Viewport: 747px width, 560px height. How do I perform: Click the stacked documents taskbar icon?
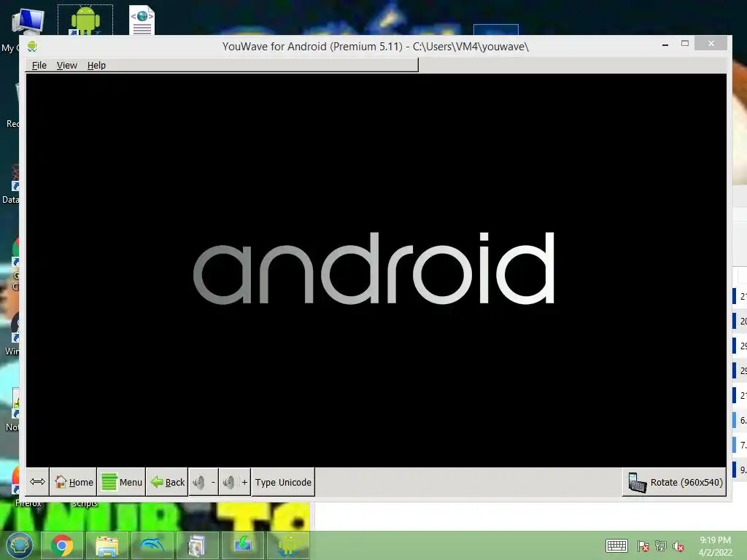[197, 545]
